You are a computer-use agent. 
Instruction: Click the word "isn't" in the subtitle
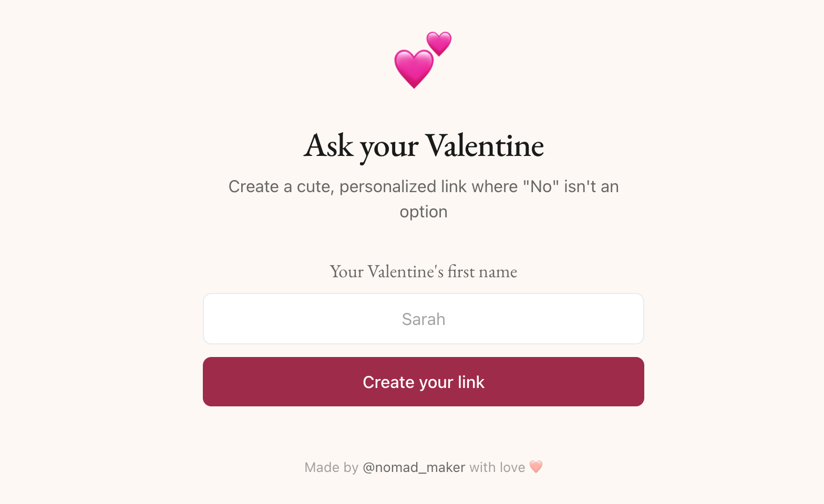click(x=580, y=186)
